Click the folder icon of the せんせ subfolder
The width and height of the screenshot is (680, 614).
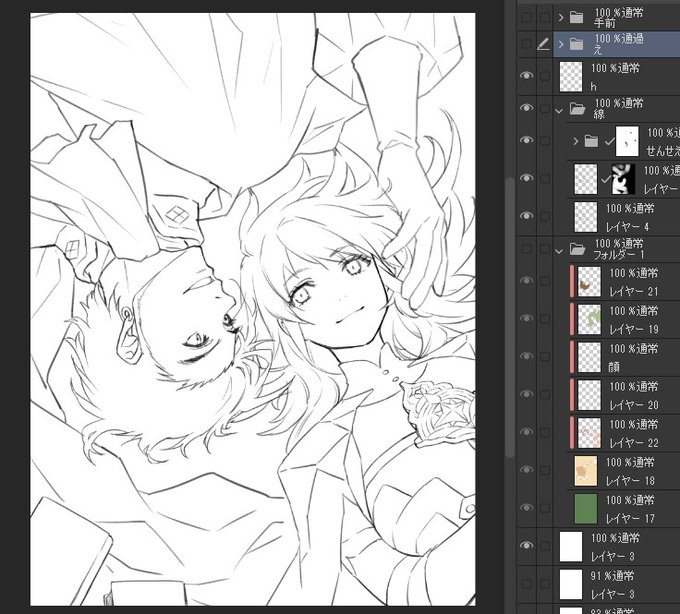pyautogui.click(x=591, y=141)
